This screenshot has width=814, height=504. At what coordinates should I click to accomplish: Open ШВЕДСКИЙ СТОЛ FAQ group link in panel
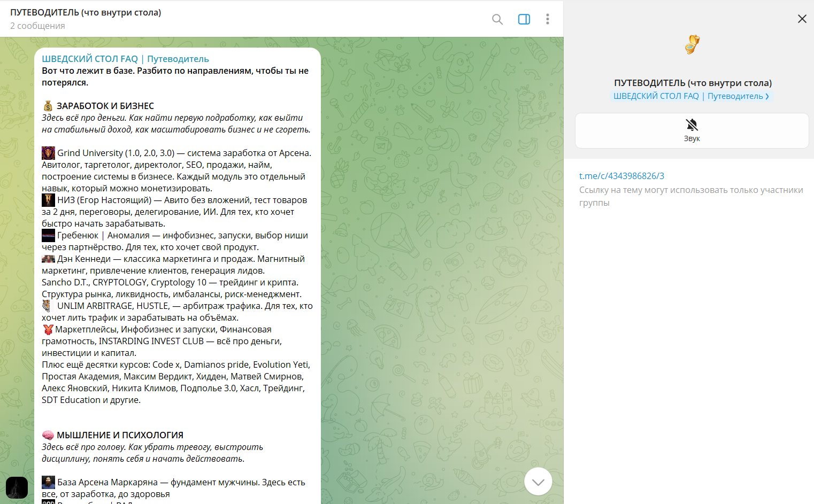click(691, 96)
